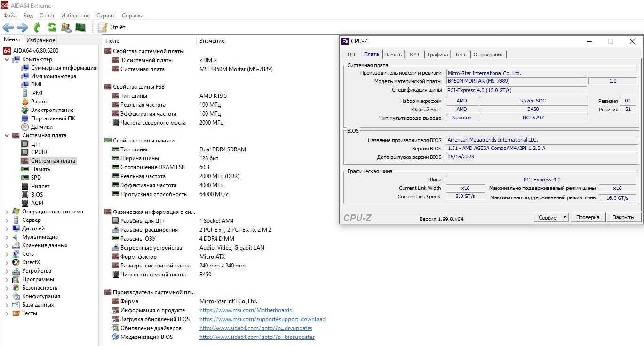Select AIDA64 v6.80.6200 root tree item
The width and height of the screenshot is (644, 346).
(x=36, y=50)
